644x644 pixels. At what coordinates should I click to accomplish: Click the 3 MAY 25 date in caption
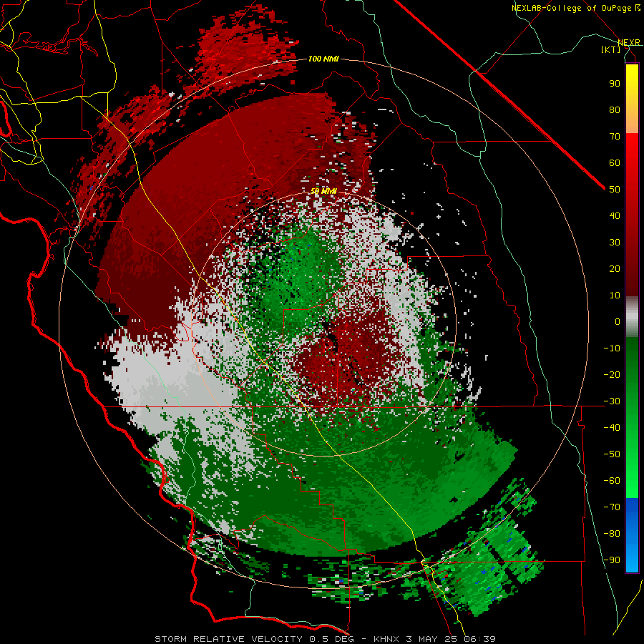(x=431, y=639)
